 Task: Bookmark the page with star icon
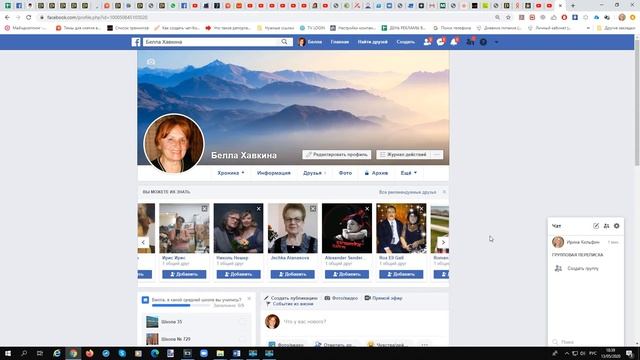click(508, 18)
